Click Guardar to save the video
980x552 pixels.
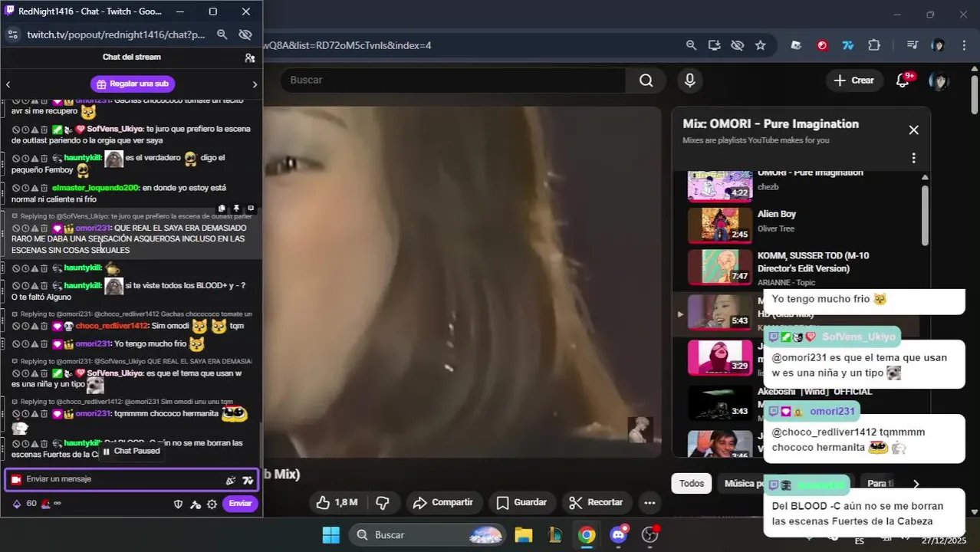521,503
